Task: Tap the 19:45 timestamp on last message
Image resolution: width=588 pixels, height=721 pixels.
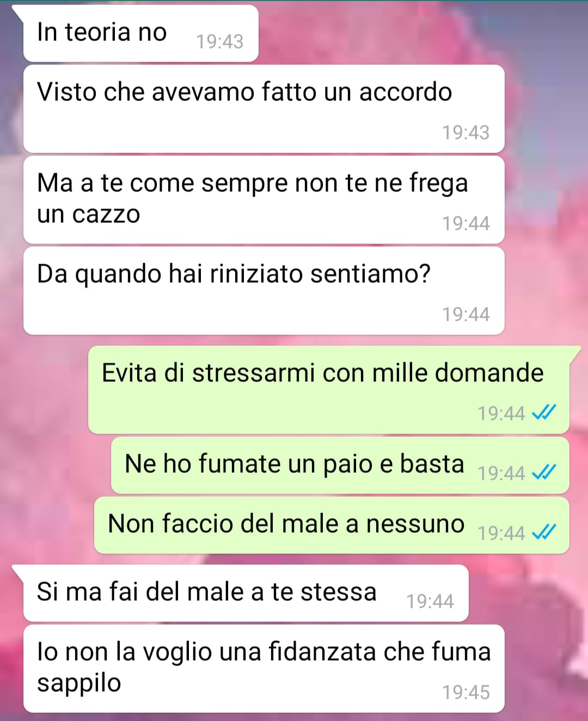Action: [466, 692]
